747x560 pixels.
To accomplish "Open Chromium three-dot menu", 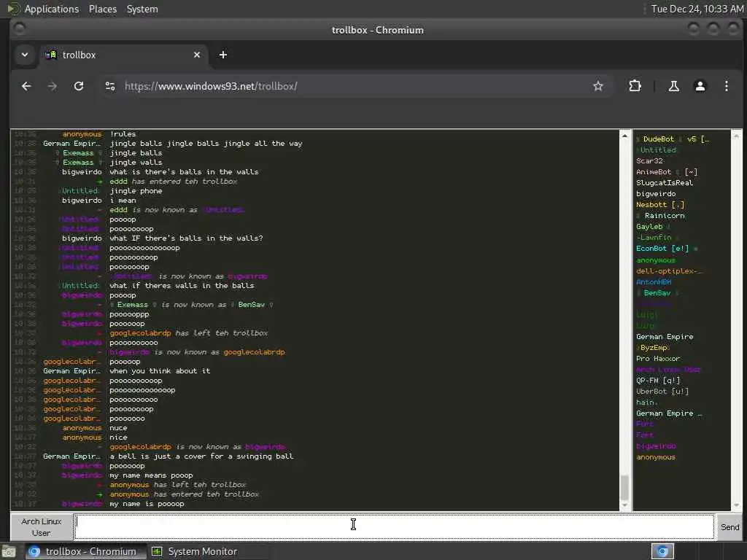I will [x=726, y=86].
